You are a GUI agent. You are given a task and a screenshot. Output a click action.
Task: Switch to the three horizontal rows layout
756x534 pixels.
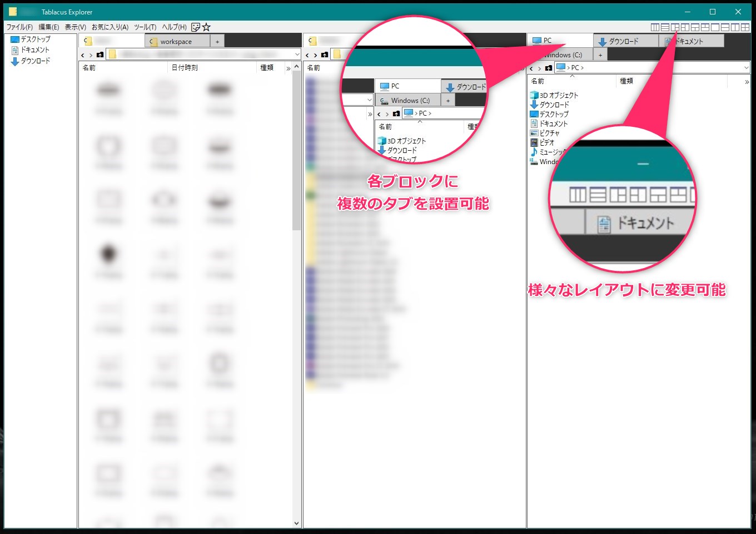click(665, 27)
